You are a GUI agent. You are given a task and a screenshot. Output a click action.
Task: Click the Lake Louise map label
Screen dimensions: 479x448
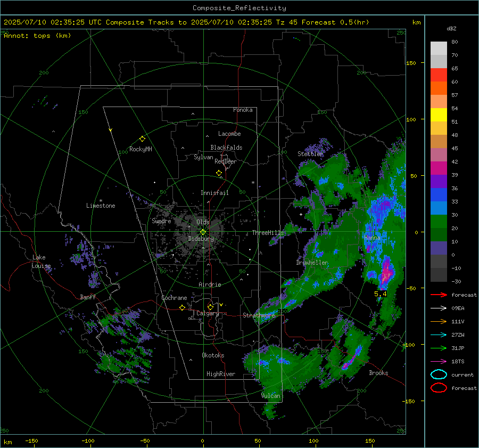[41, 262]
